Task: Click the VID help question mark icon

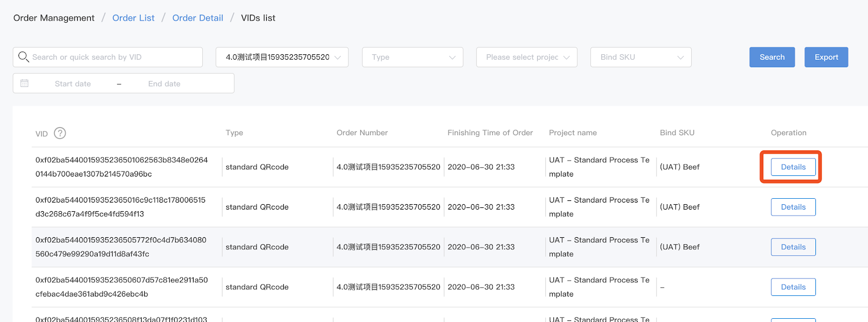Action: (60, 133)
